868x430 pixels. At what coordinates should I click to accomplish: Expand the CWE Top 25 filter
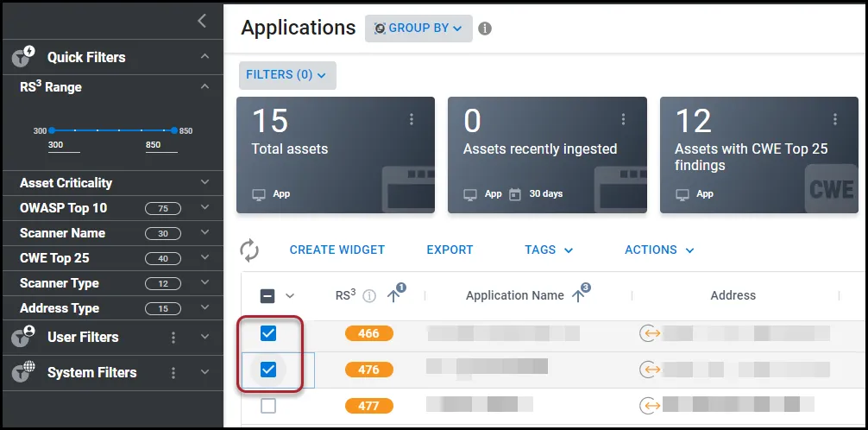click(x=204, y=257)
